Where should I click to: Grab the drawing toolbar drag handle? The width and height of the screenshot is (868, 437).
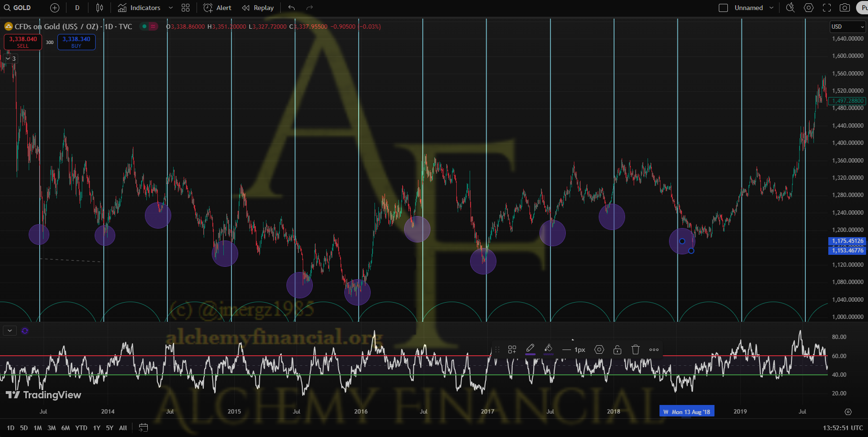pyautogui.click(x=497, y=350)
